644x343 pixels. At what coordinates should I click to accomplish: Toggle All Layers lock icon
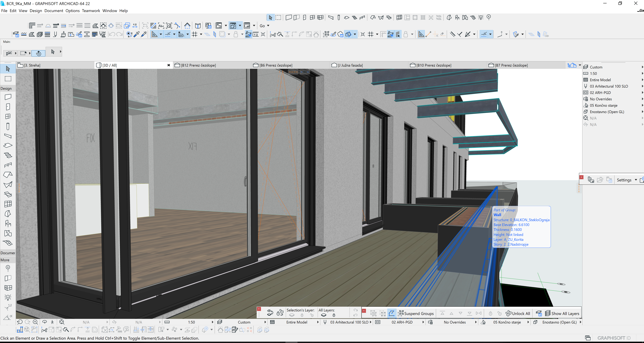pos(334,315)
